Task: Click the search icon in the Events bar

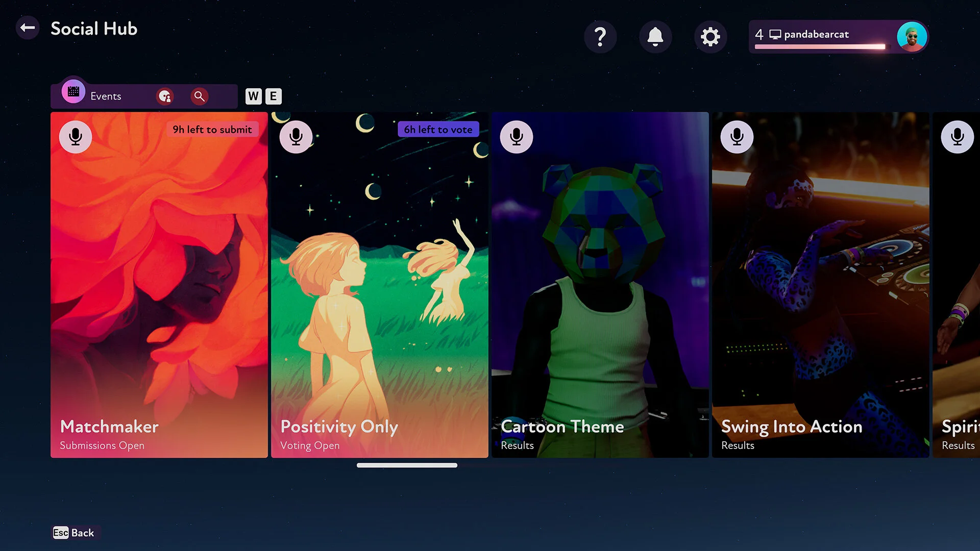Action: click(x=199, y=96)
